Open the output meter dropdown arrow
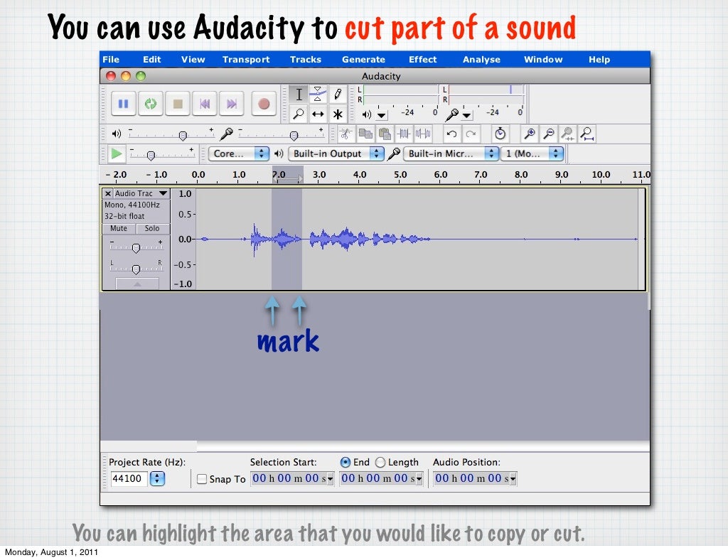This screenshot has height=560, width=728. 382,114
